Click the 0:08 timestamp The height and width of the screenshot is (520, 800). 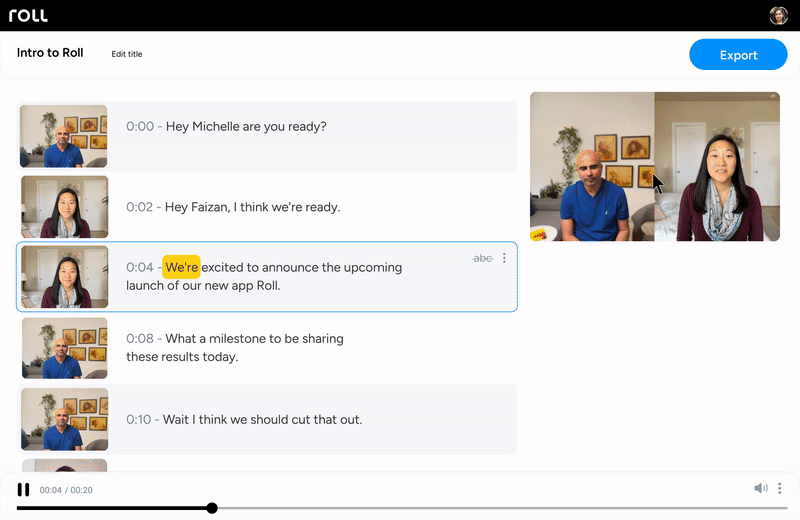(x=140, y=339)
